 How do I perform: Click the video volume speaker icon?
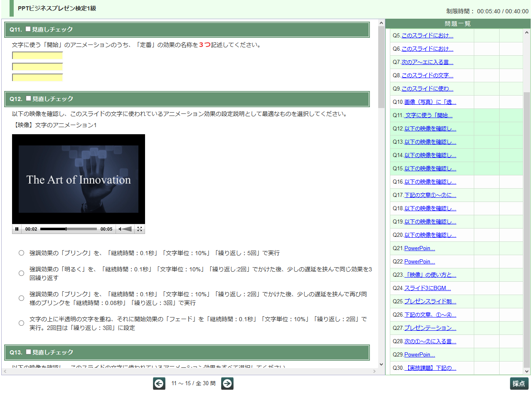120,229
